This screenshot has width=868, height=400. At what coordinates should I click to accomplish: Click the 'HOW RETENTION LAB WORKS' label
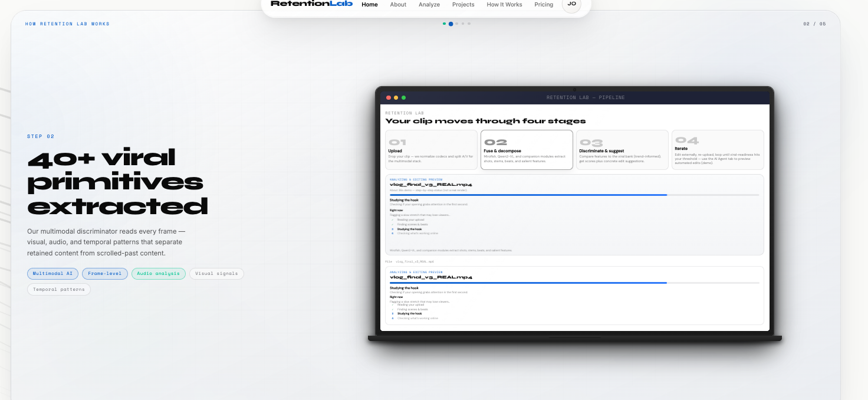pyautogui.click(x=67, y=24)
